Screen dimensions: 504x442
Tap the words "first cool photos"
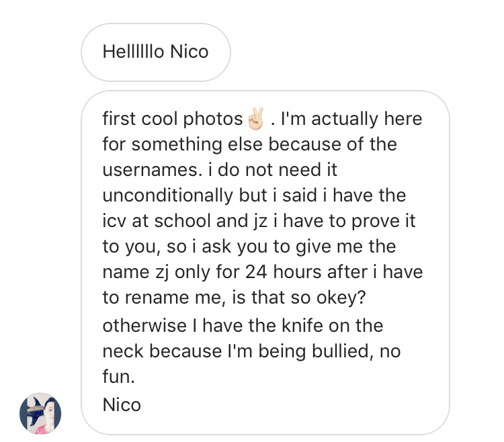(172, 120)
